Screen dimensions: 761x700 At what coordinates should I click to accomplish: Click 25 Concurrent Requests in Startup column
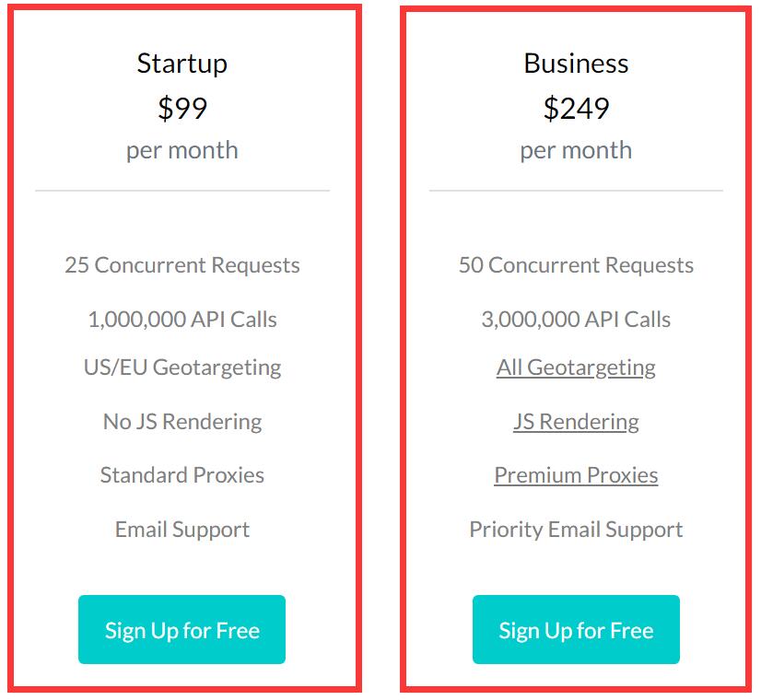(x=181, y=265)
